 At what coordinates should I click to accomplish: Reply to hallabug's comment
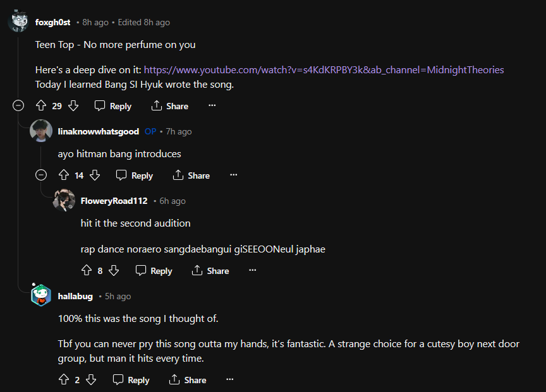pos(131,380)
